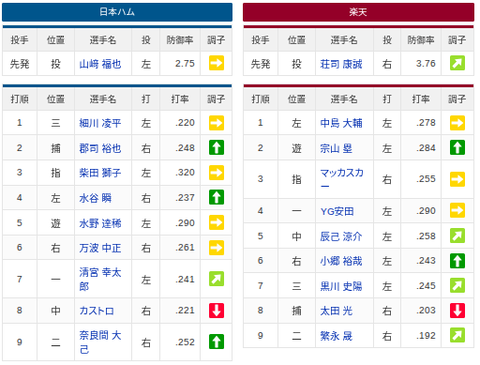Click batting average .284
The image size is (480, 365).
426,148
